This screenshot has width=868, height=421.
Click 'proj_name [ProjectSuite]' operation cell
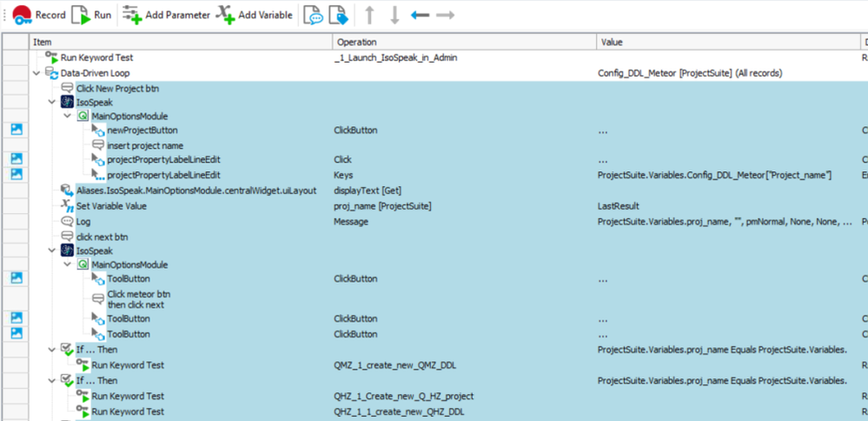[x=382, y=206]
